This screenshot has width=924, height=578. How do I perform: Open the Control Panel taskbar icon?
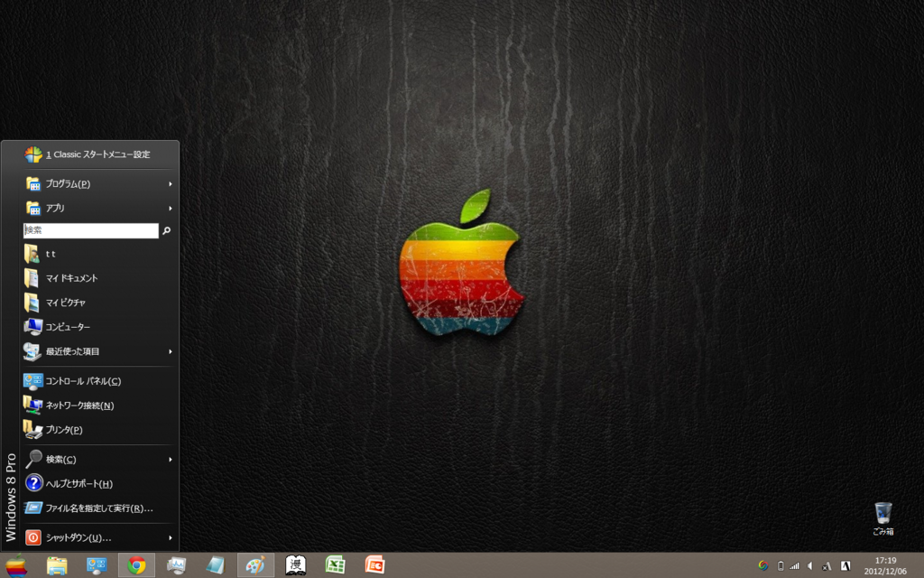point(97,565)
